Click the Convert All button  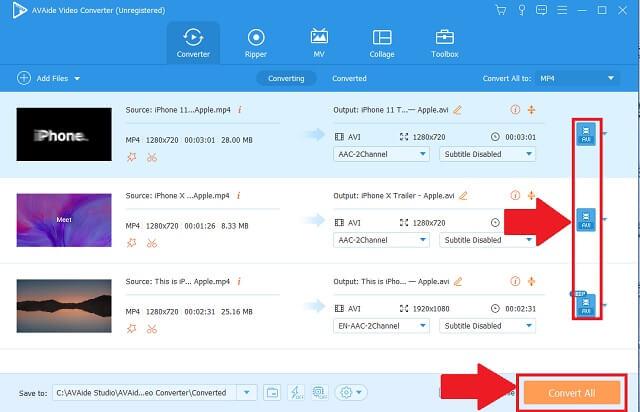(572, 393)
